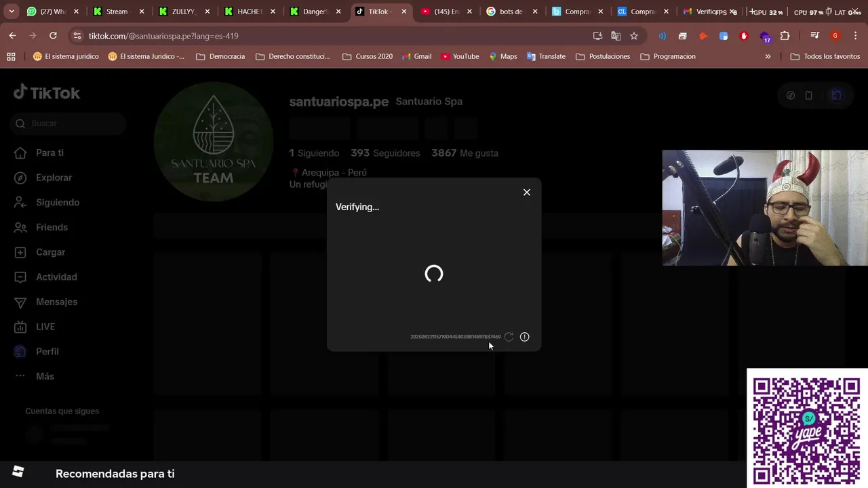Reload the page with the refresh icon
The image size is (868, 488).
[x=53, y=36]
